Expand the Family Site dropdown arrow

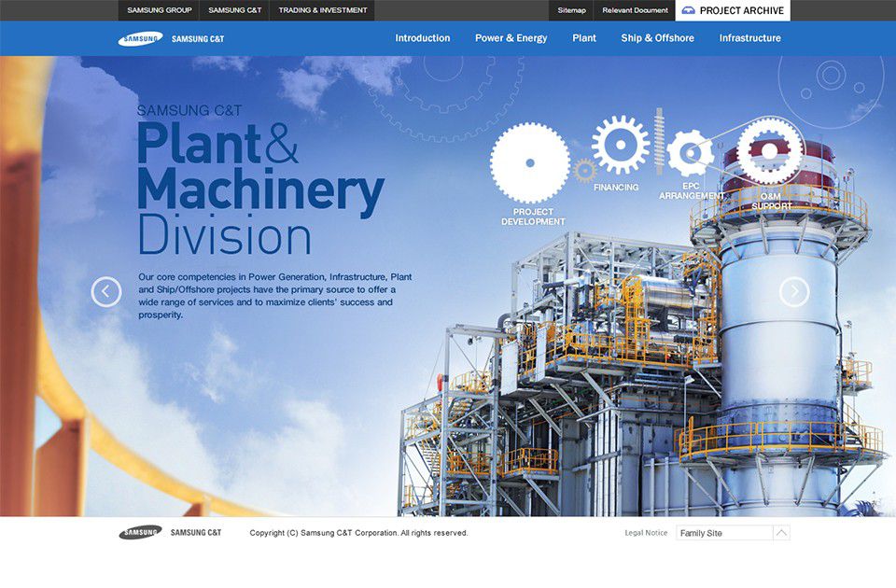point(781,533)
